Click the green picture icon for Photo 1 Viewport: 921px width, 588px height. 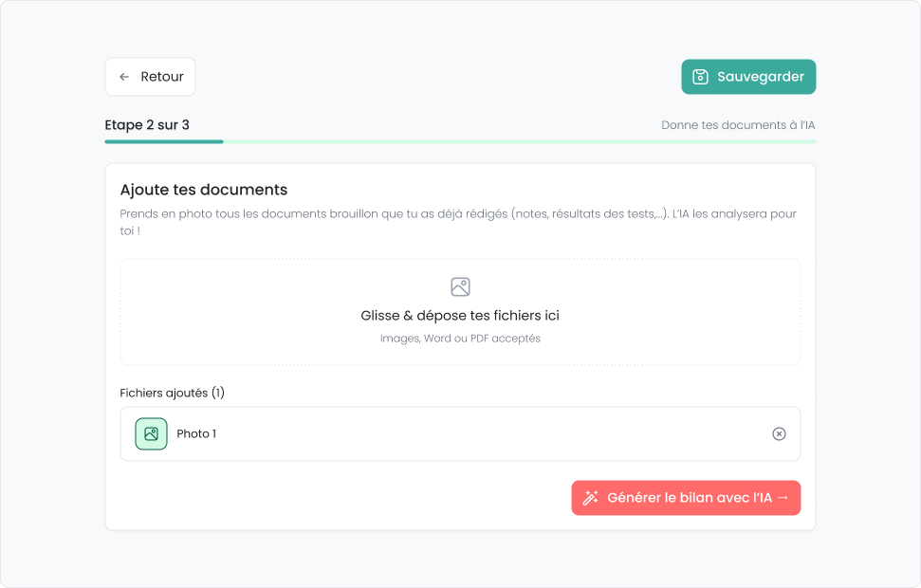tap(151, 433)
